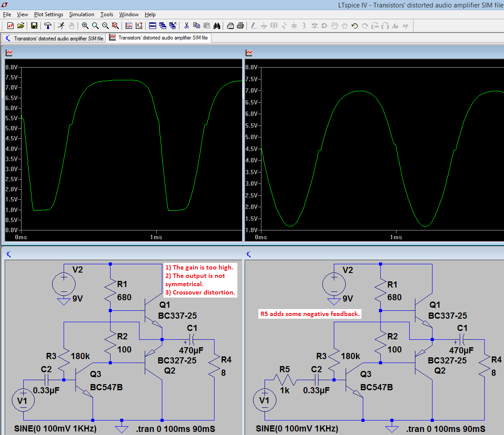Click the Print Setup icon

(x=230, y=26)
